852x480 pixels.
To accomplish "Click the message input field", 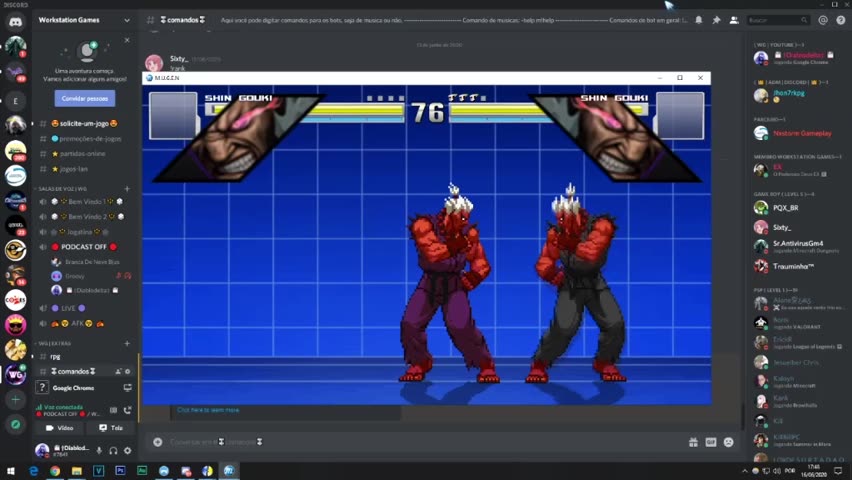I will 400,442.
